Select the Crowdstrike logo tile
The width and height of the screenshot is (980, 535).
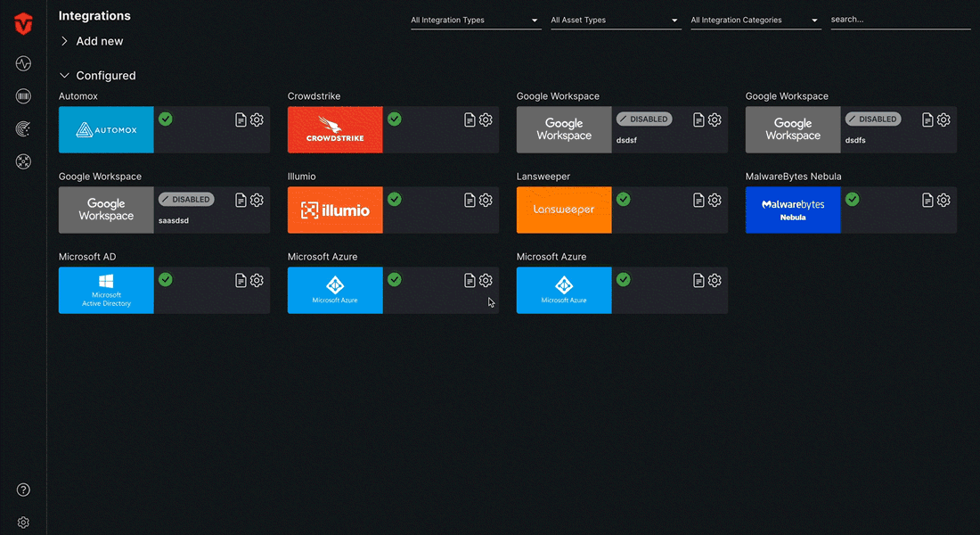(335, 129)
